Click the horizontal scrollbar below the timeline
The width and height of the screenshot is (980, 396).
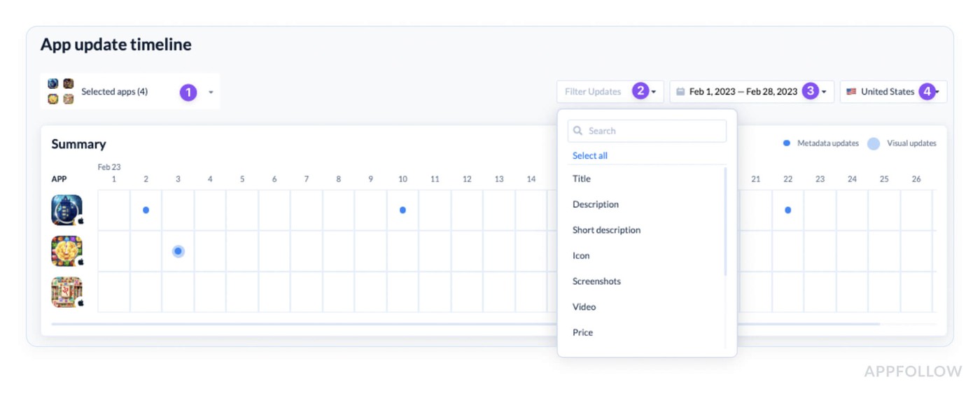click(x=465, y=324)
